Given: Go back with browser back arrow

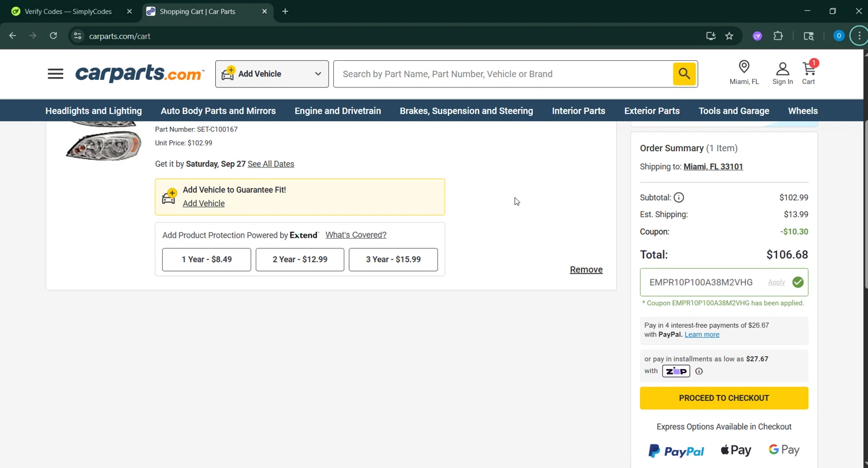Looking at the screenshot, I should [13, 36].
